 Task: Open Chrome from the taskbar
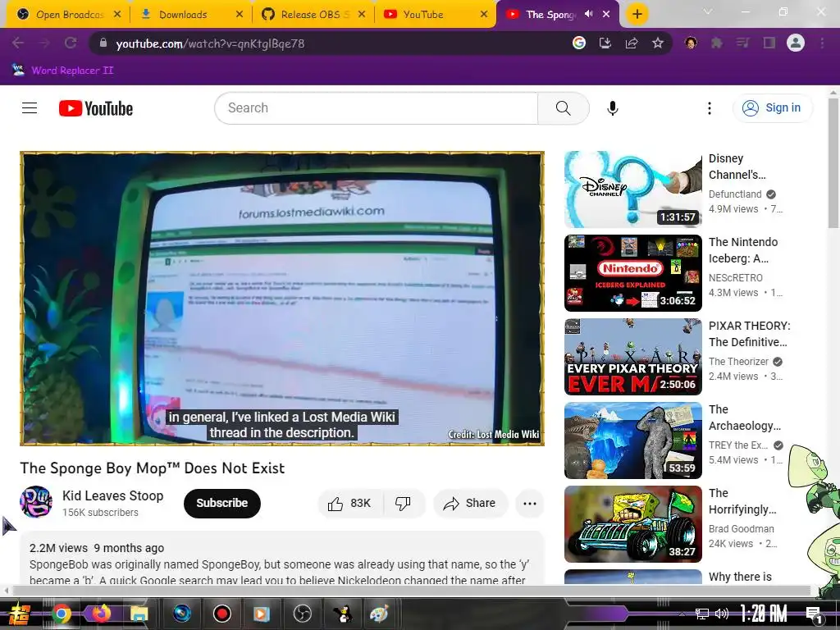tap(61, 614)
